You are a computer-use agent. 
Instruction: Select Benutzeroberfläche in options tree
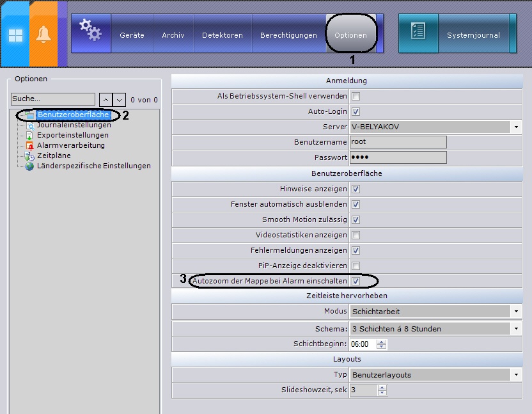[74, 115]
